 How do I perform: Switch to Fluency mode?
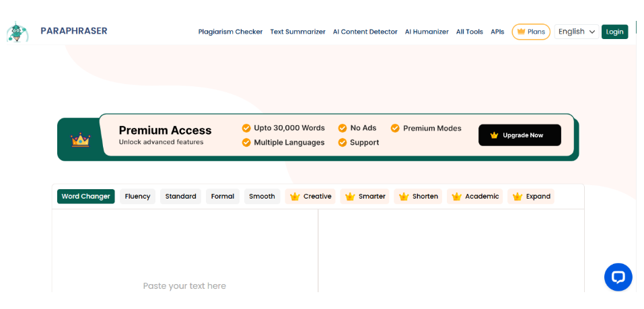(137, 197)
